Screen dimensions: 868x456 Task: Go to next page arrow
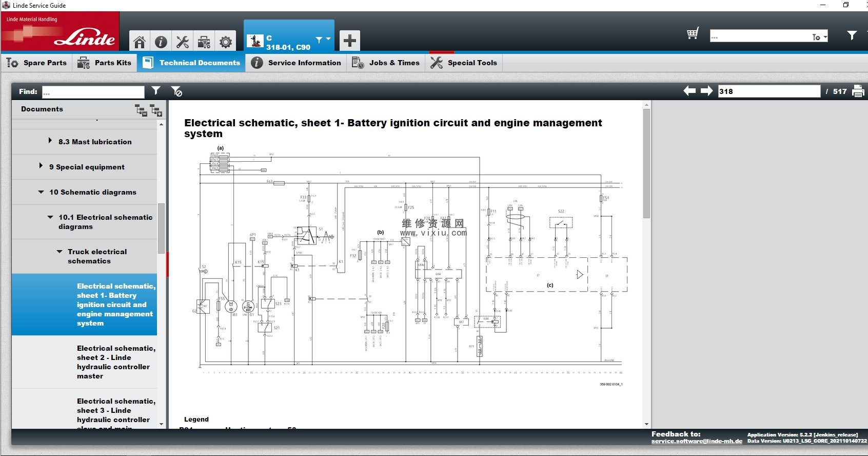(x=707, y=91)
